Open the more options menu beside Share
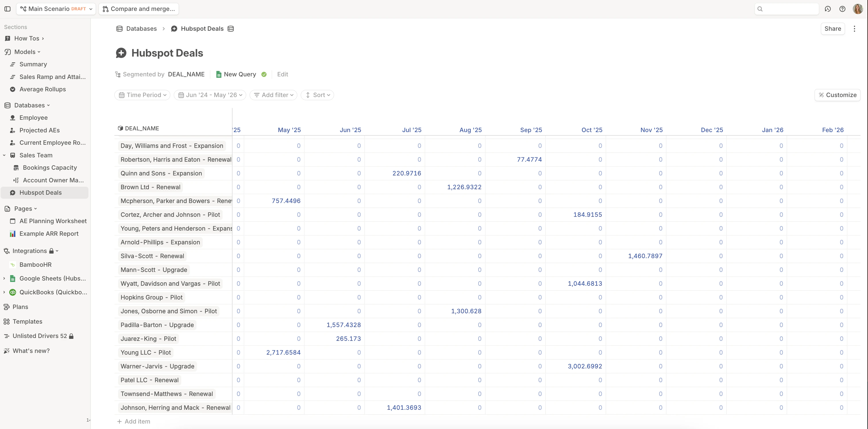868x429 pixels. point(855,29)
